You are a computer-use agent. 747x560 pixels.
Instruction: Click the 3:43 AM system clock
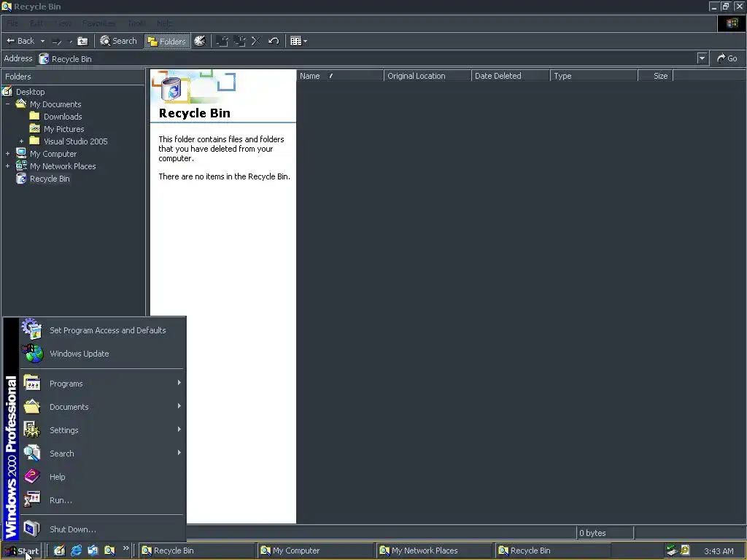click(x=719, y=551)
